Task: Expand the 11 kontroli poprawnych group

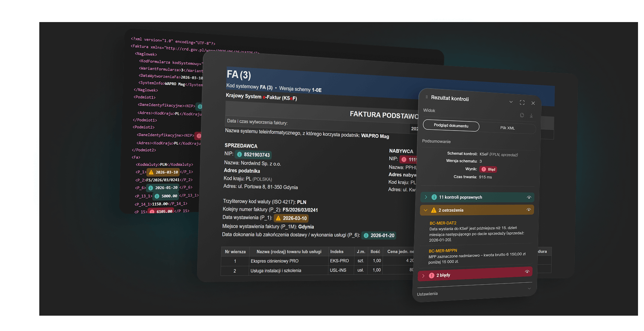Action: [426, 197]
